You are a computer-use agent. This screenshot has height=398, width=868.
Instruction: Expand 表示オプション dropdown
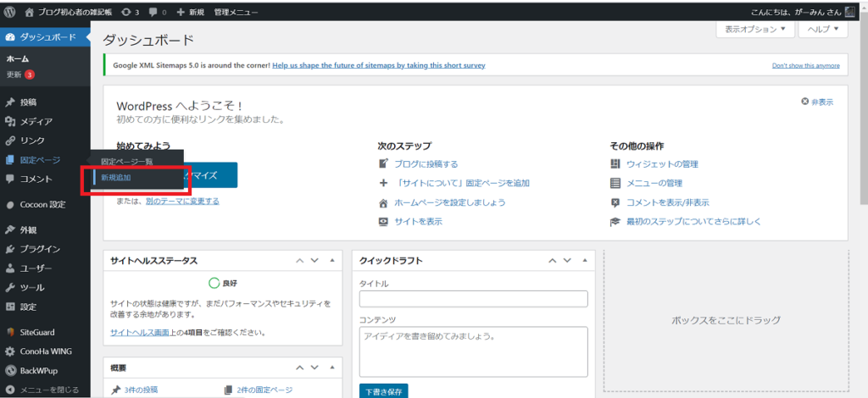coord(755,29)
